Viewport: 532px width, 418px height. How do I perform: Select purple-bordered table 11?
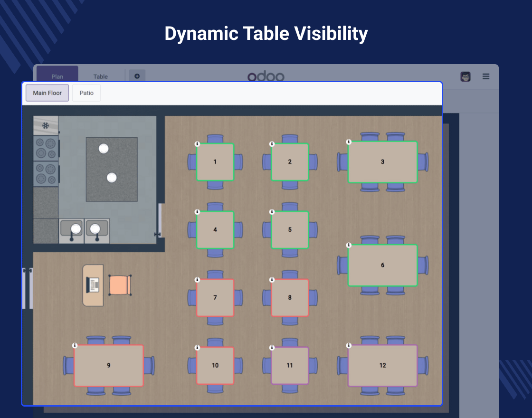[290, 365]
